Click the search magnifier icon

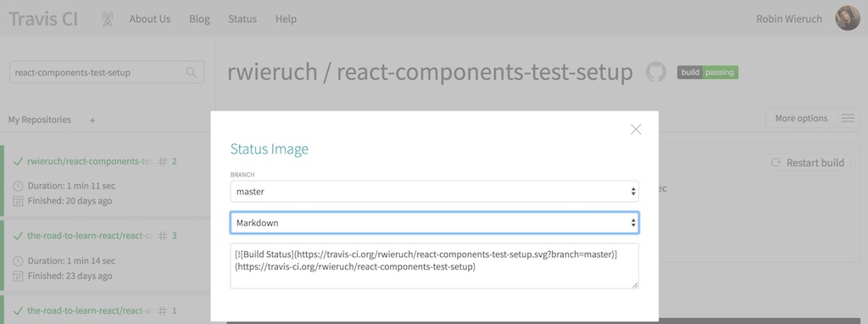tap(191, 72)
